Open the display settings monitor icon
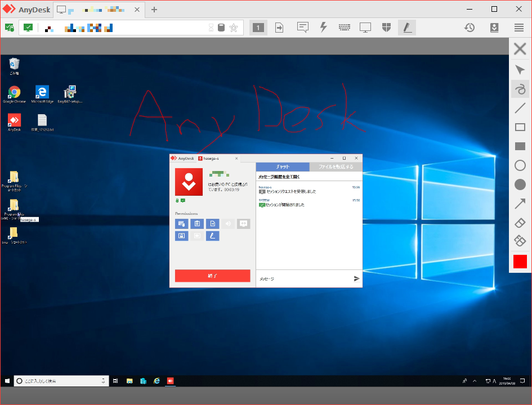Screen dimensions: 532x405 click(x=365, y=28)
